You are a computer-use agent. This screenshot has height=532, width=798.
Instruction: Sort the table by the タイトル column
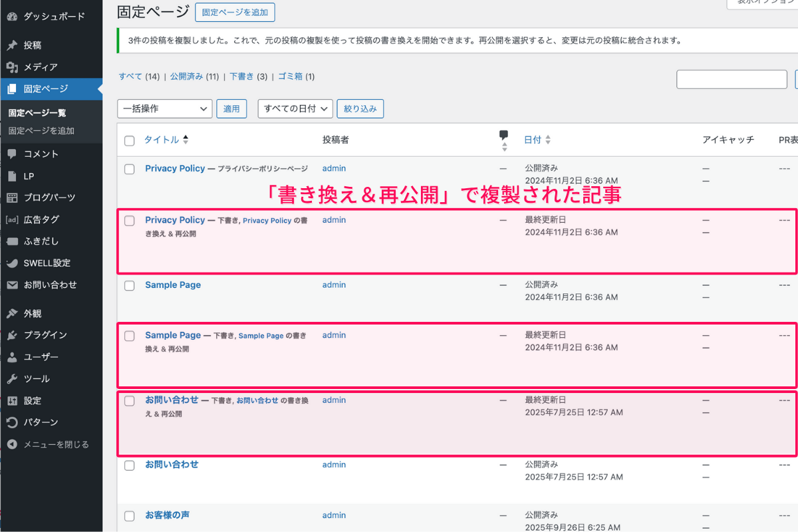click(x=162, y=140)
